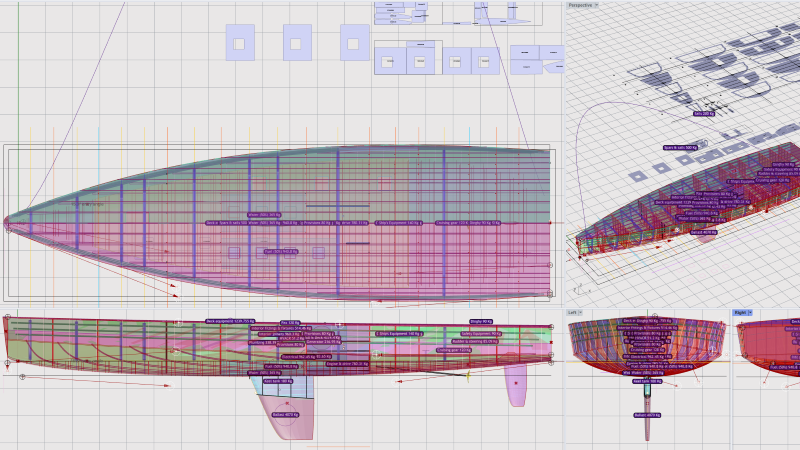Click the Perspective viewport title
The width and height of the screenshot is (800, 450).
click(580, 5)
